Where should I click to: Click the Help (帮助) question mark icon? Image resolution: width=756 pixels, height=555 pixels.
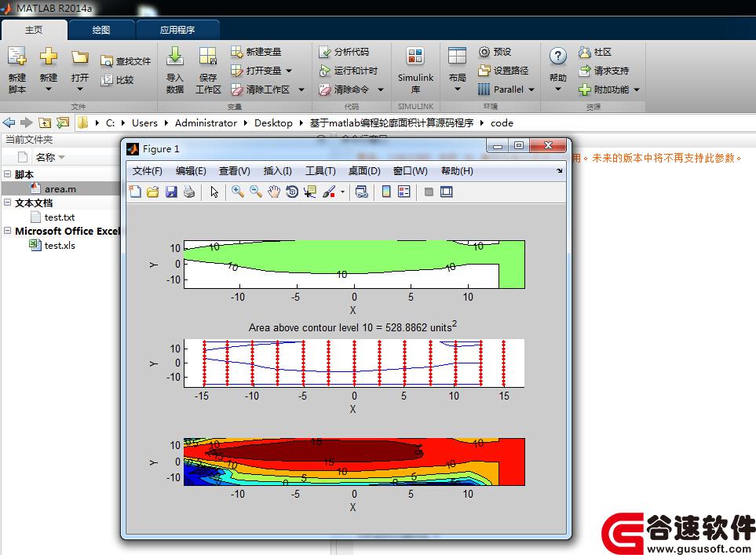tap(558, 57)
